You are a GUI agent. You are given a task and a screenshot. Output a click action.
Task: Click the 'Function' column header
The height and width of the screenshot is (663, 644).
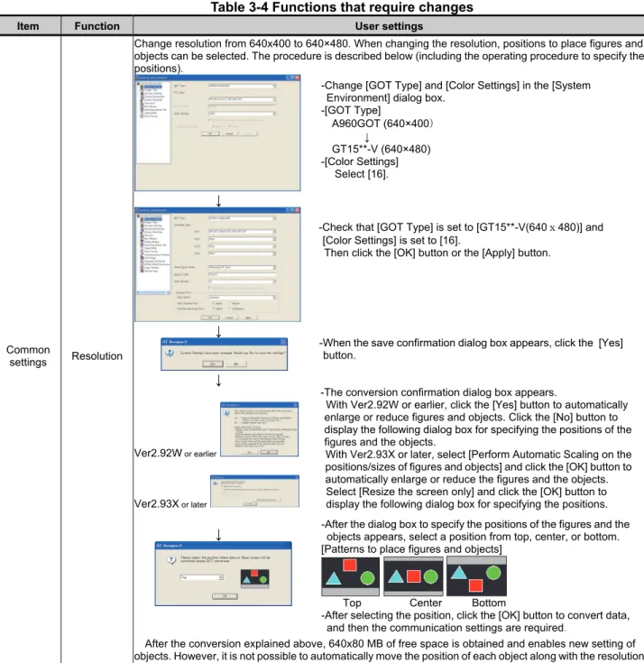point(97,26)
